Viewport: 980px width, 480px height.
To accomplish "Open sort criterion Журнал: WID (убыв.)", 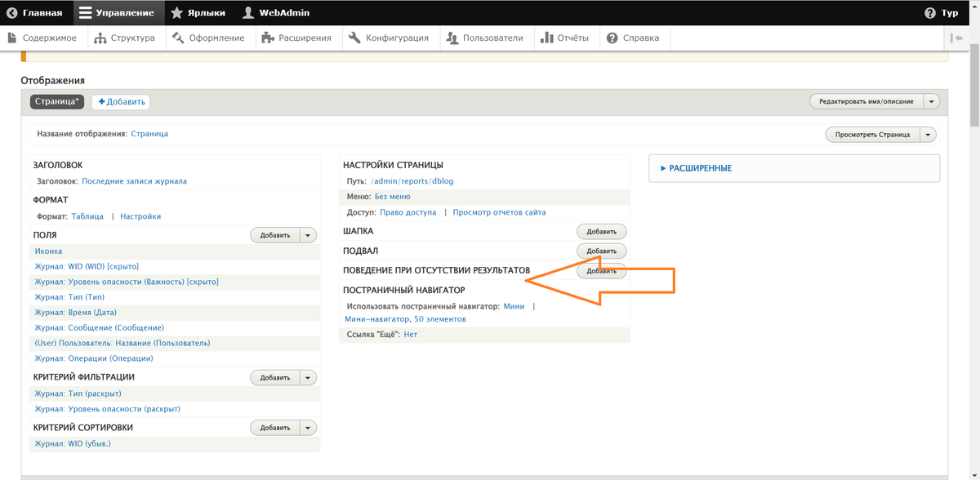I will pyautogui.click(x=73, y=443).
